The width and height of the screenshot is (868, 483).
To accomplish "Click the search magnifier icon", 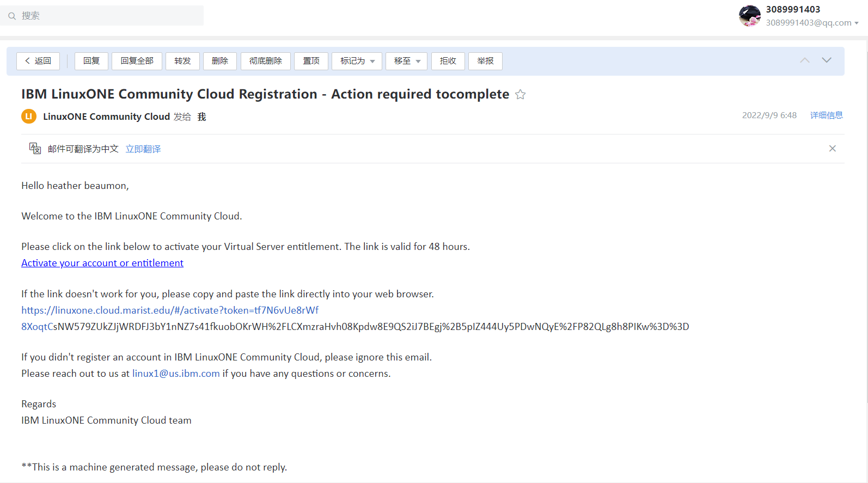I will tap(12, 16).
